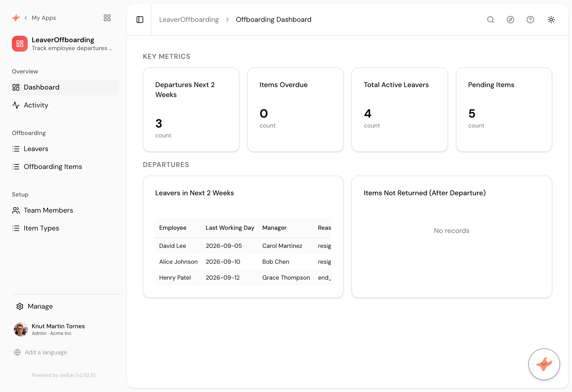The image size is (572, 392).
Task: Click the date 2026-09-10
Action: pos(223,262)
